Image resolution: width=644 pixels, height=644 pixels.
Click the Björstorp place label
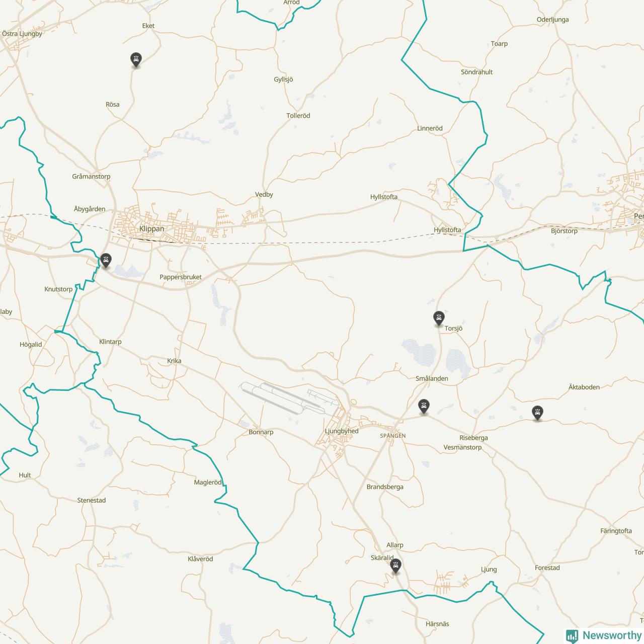(564, 231)
